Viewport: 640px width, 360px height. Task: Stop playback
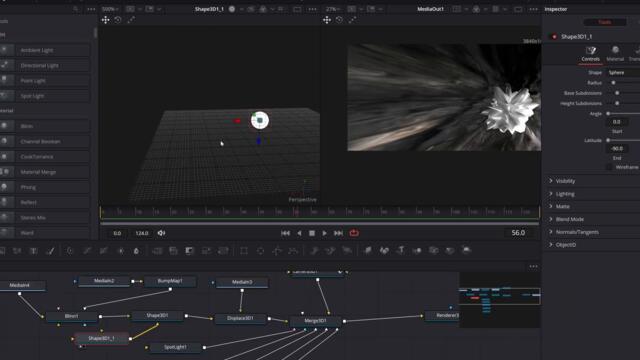312,233
